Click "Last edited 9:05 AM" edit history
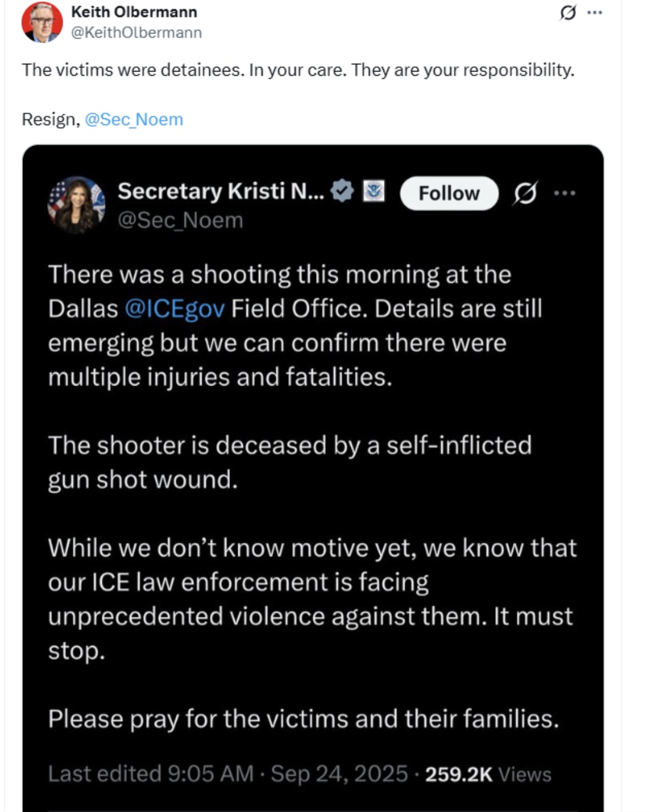The height and width of the screenshot is (812, 650). click(150, 774)
